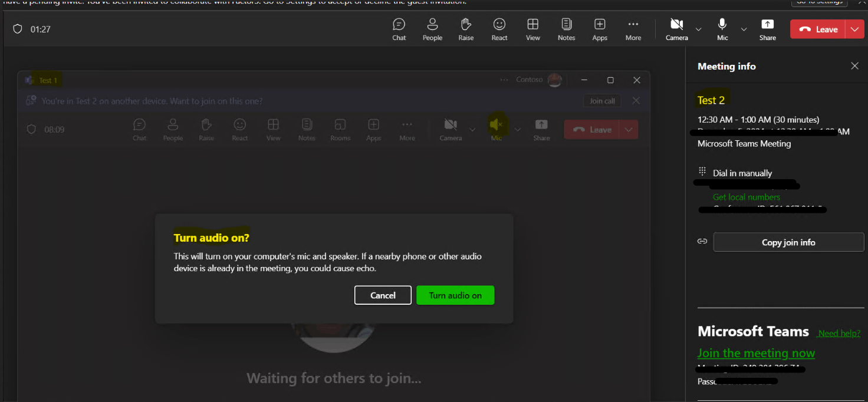Toggle muted Mic speaker in Test 1 window
Image resolution: width=868 pixels, height=402 pixels.
pyautogui.click(x=497, y=129)
